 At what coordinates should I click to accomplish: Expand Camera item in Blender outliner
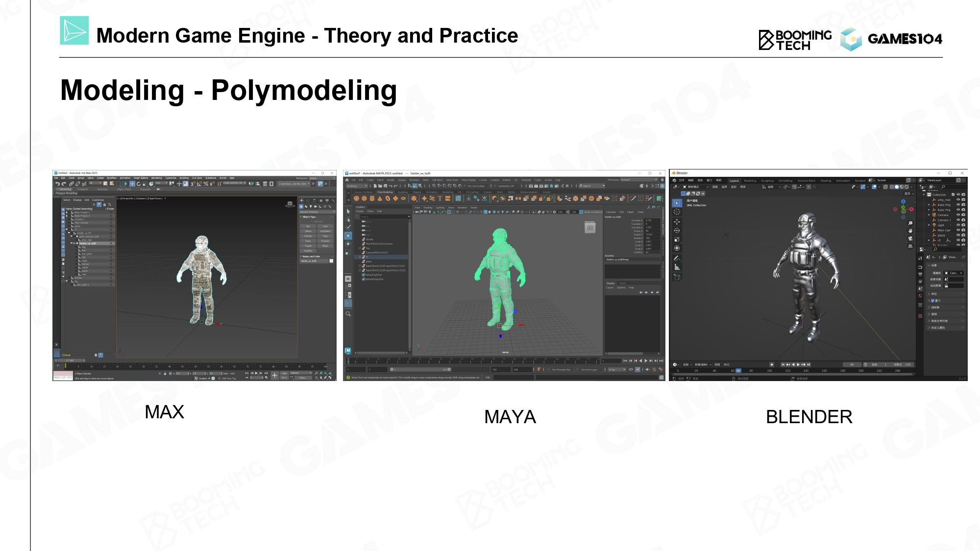929,215
